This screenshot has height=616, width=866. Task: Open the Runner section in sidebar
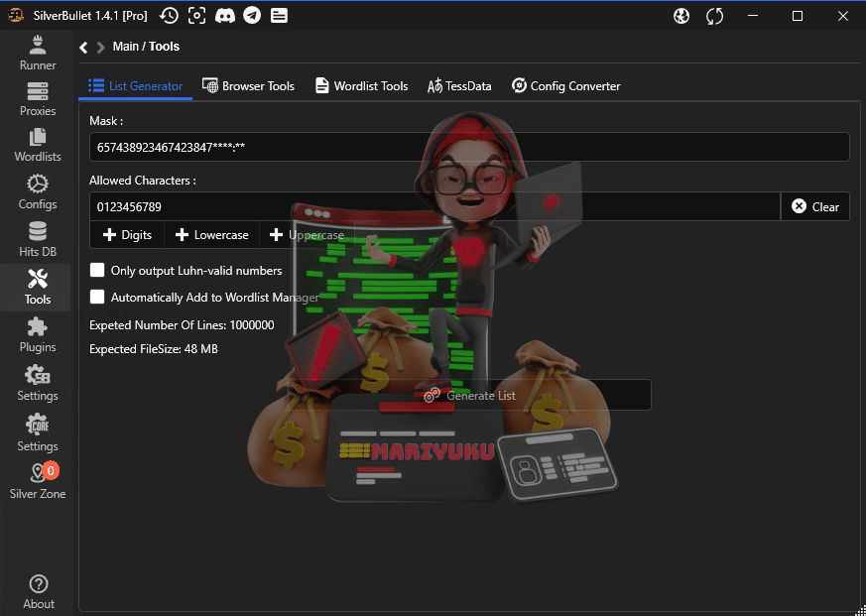(x=38, y=53)
